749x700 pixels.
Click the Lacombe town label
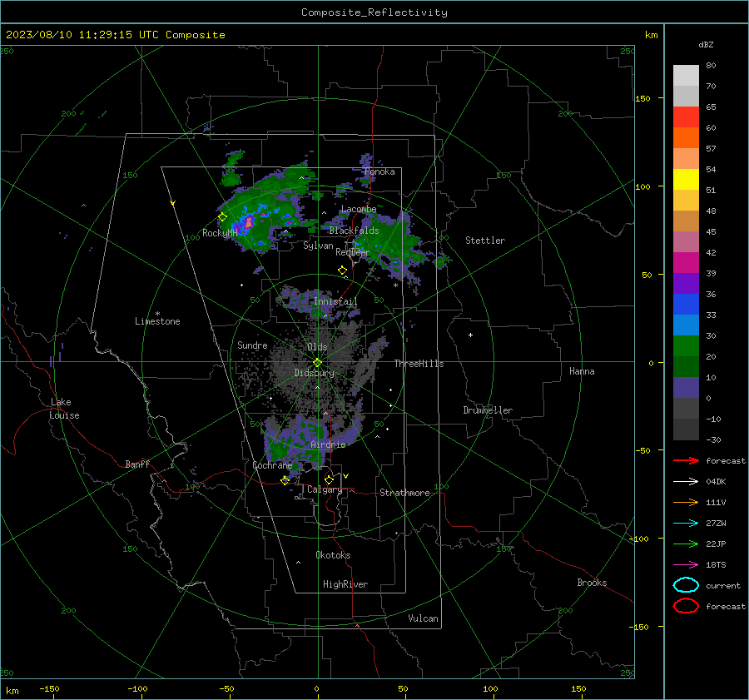pos(359,209)
